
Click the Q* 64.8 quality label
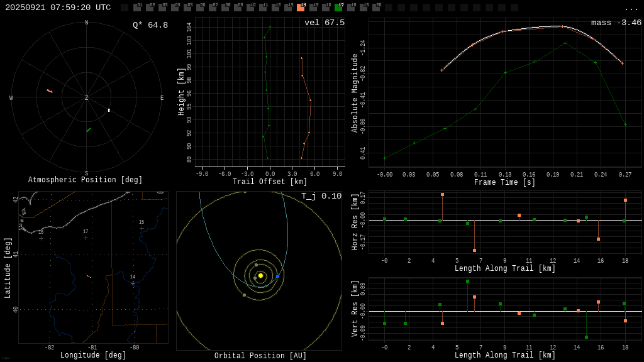point(150,25)
